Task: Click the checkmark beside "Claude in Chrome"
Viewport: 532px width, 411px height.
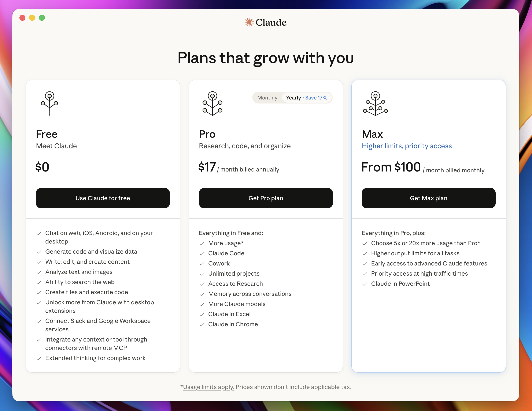Action: coord(202,325)
